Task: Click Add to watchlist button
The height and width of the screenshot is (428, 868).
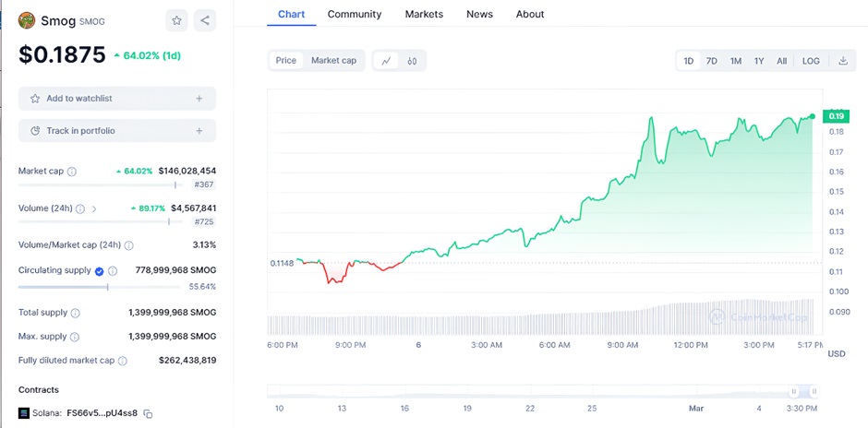Action: 117,99
